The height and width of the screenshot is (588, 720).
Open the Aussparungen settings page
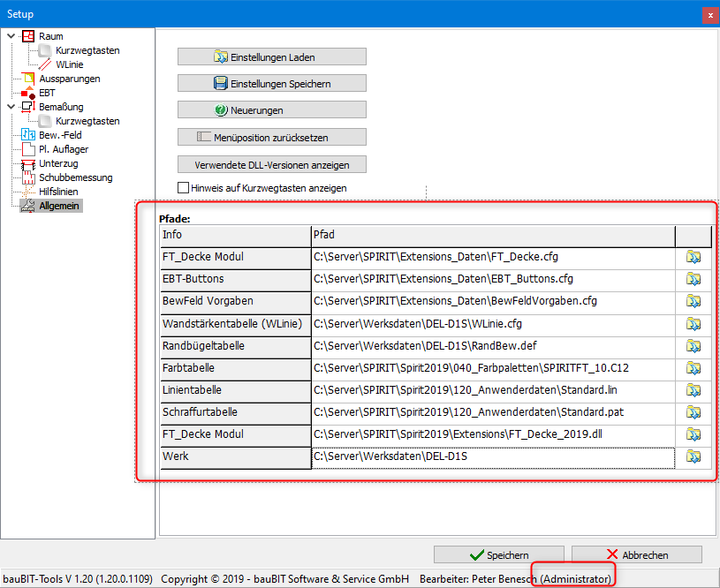click(x=69, y=79)
